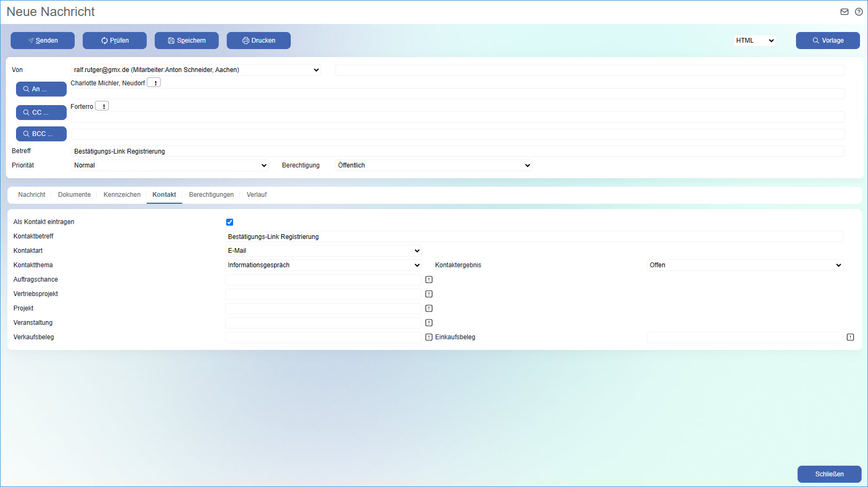Click the envelope icon in the title bar
The width and height of the screenshot is (868, 487).
(x=845, y=12)
